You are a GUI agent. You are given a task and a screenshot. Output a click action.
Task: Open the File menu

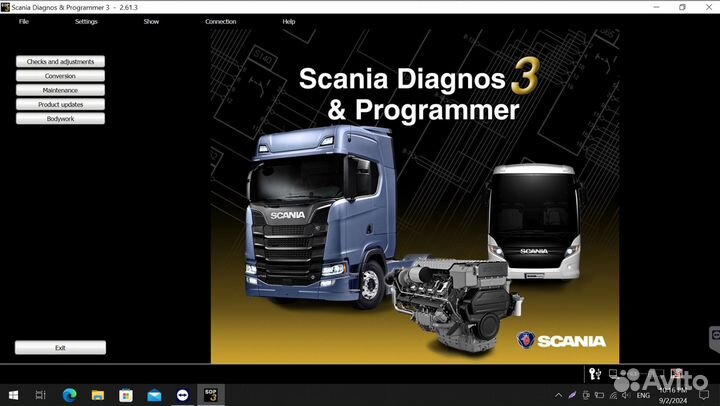pyautogui.click(x=24, y=22)
